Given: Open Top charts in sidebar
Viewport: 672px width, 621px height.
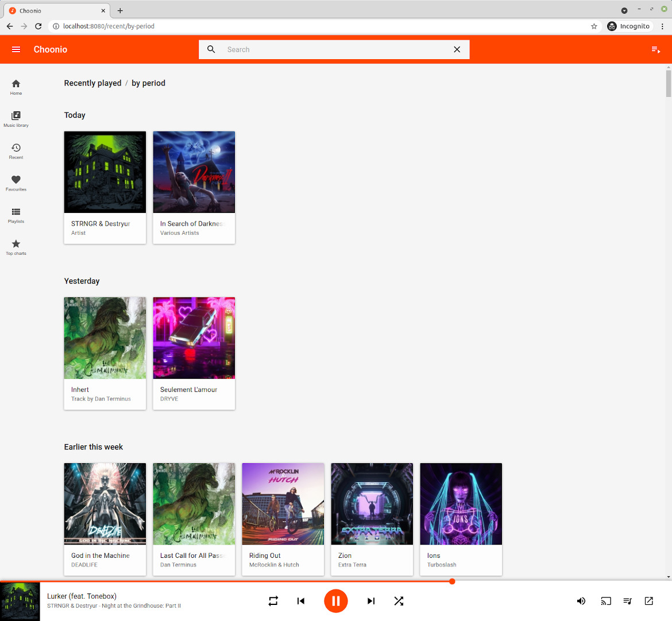Looking at the screenshot, I should point(16,247).
